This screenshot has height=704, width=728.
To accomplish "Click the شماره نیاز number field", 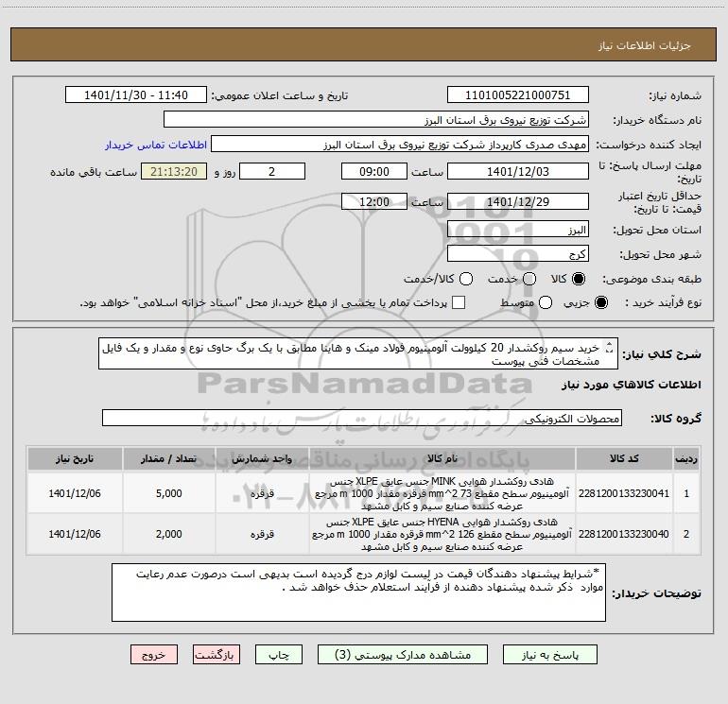I will click(x=518, y=95).
